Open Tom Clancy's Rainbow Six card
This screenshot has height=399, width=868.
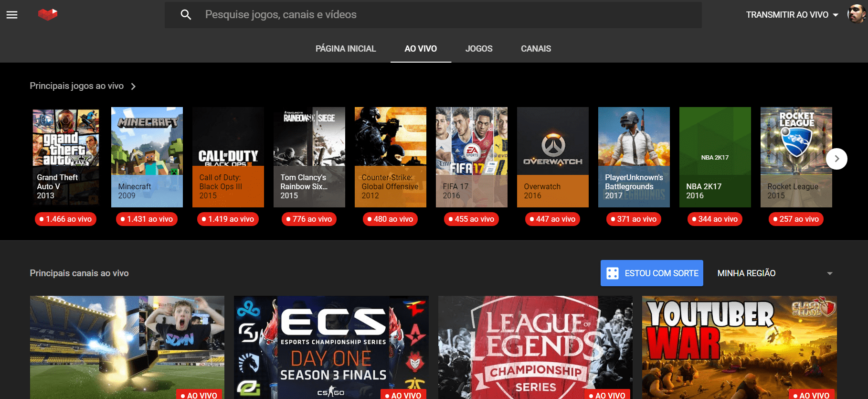(309, 157)
